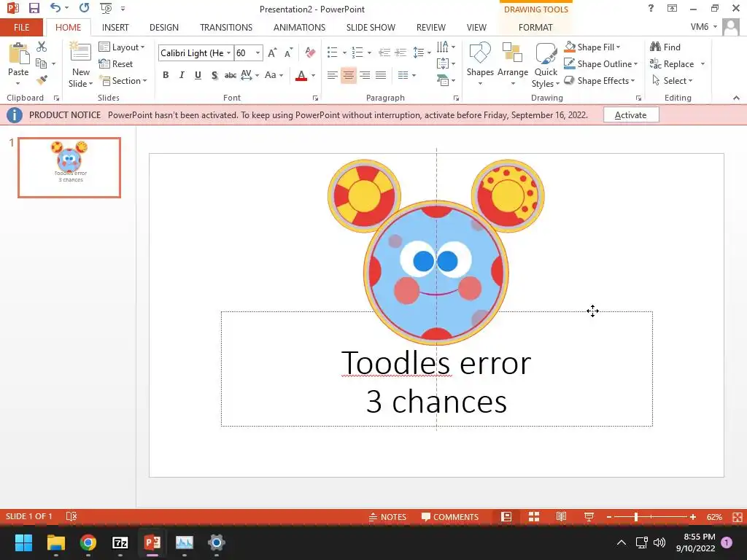Screen dimensions: 747x560
Task: Select slide 1 thumbnail
Action: tap(69, 167)
